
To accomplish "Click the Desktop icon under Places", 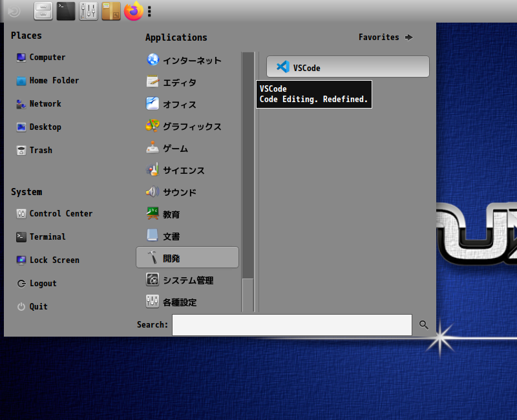I will point(21,127).
